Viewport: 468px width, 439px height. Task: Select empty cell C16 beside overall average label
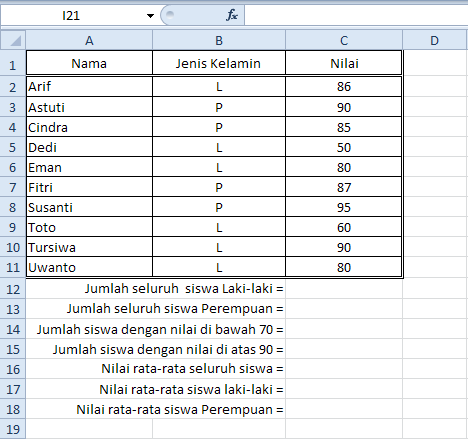[x=344, y=369]
